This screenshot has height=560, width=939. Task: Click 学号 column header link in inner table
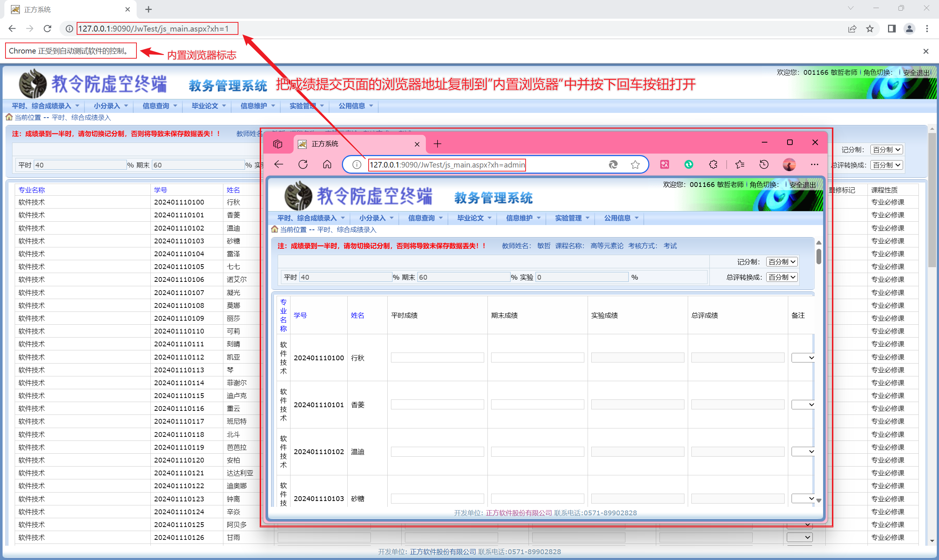click(300, 316)
